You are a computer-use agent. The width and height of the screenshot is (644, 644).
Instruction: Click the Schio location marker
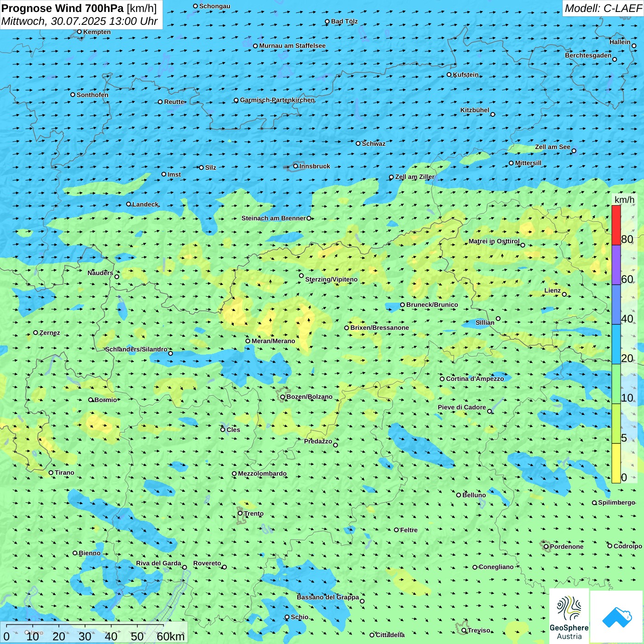(x=287, y=617)
